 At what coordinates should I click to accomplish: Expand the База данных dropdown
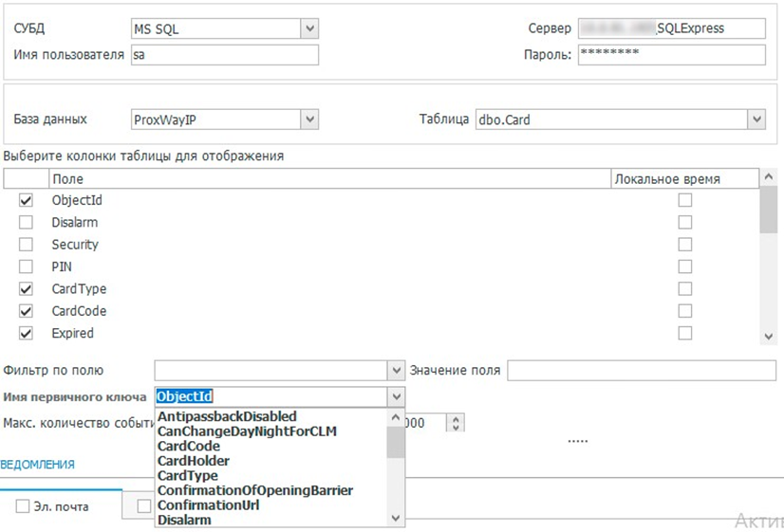pyautogui.click(x=309, y=119)
